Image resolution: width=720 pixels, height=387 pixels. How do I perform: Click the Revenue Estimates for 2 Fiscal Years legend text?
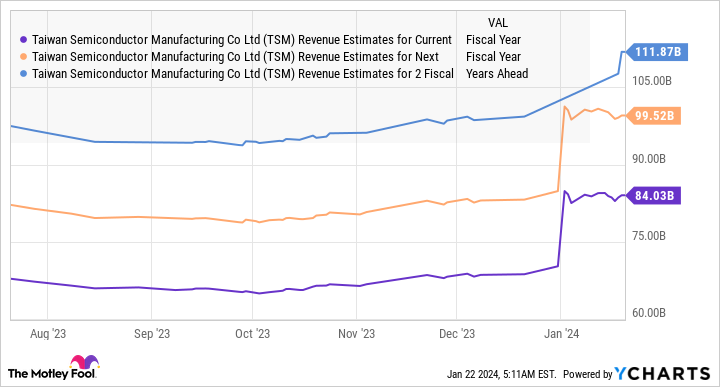click(280, 73)
